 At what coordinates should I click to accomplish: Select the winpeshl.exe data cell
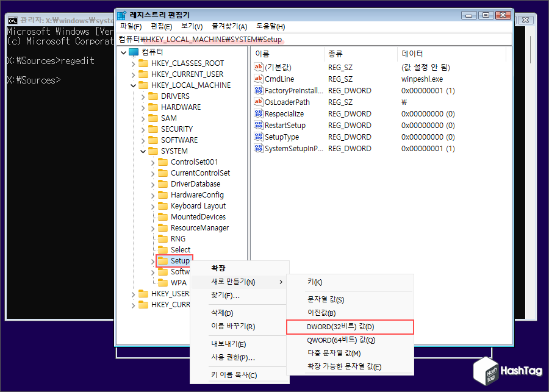[422, 79]
